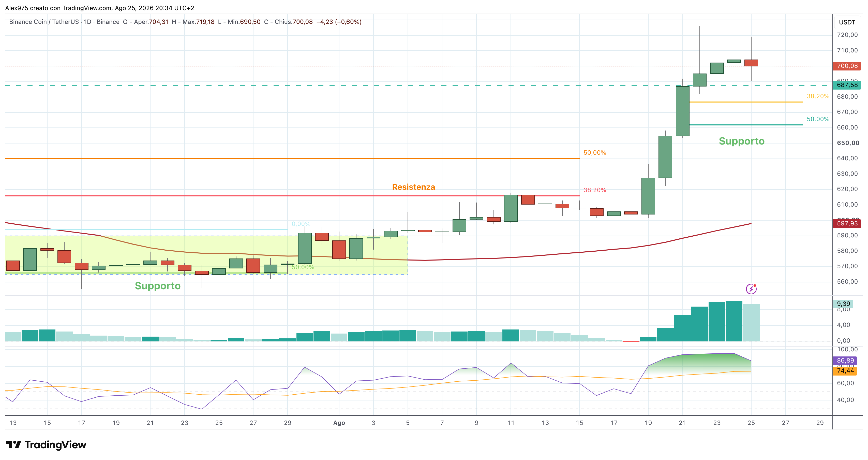Click the 'Binance Coin / TetherUS' symbol title
The height and width of the screenshot is (460, 868).
(44, 22)
